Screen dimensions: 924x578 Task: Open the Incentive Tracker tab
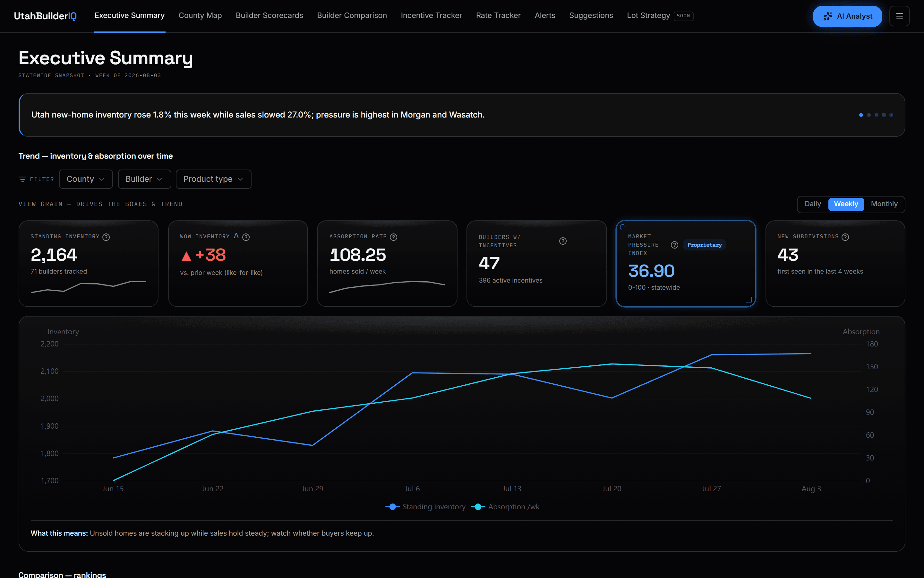pyautogui.click(x=431, y=16)
